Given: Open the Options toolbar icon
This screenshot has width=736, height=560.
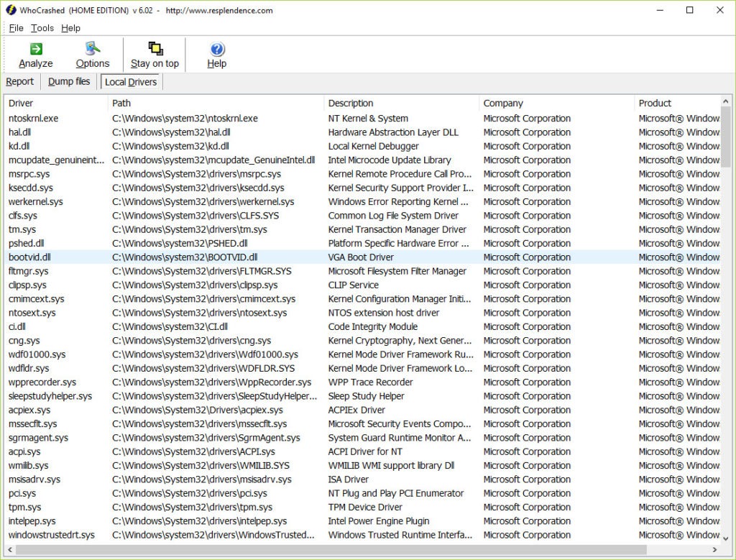Looking at the screenshot, I should tap(93, 48).
